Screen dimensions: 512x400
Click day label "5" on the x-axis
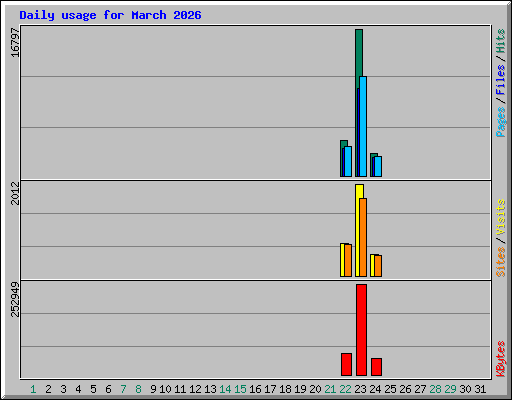tap(93, 389)
